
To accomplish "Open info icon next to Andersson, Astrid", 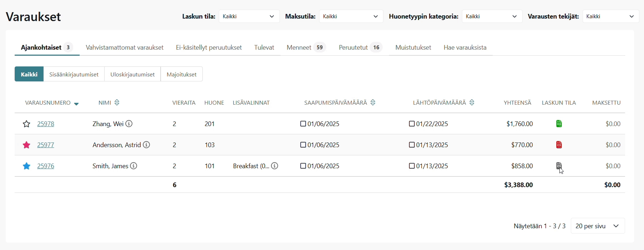I will tap(146, 145).
